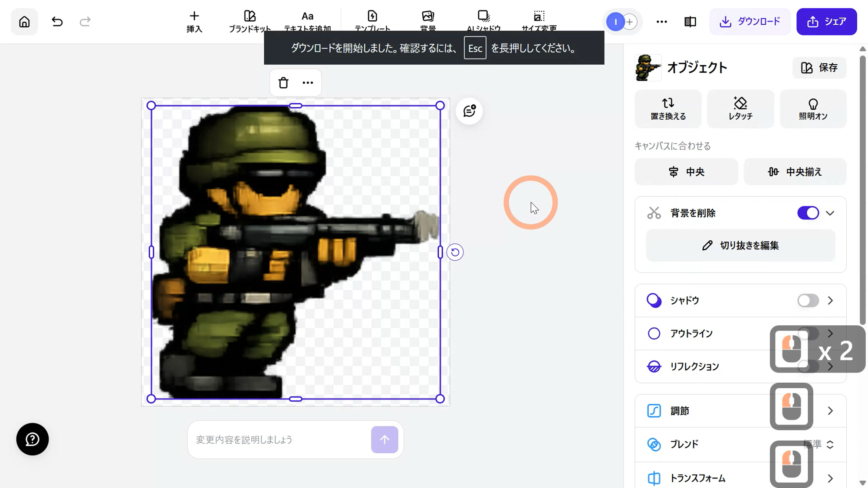Screen dimensions: 868x488
Task: Collapse the 背景を削除 section chevron
Action: pyautogui.click(x=830, y=213)
